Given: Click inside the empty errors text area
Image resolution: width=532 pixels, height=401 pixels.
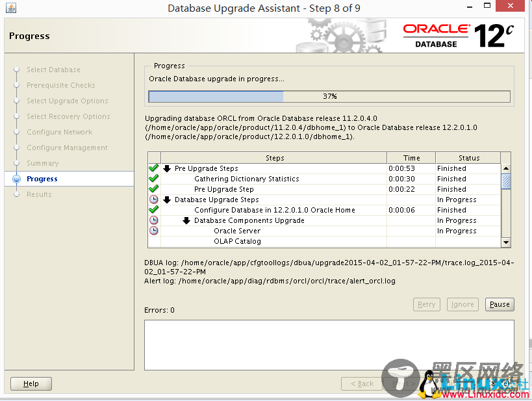Looking at the screenshot, I should click(x=329, y=345).
